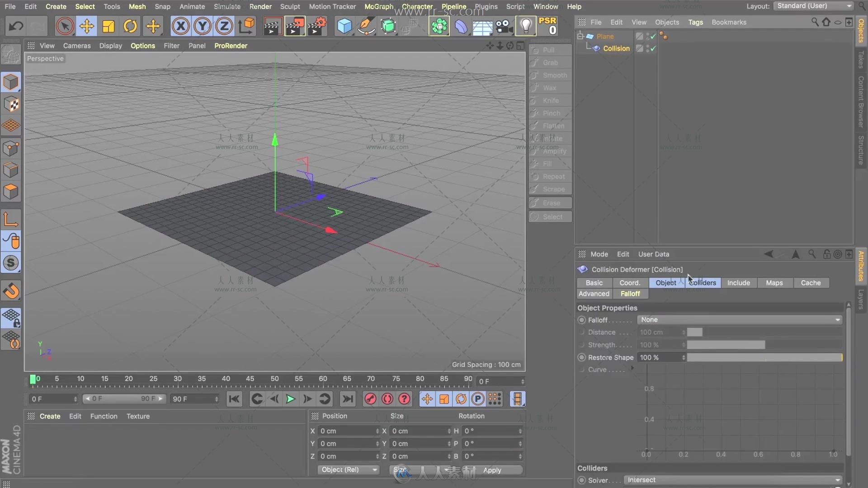The height and width of the screenshot is (488, 868).
Task: Open the Object tab in properties
Action: point(666,282)
